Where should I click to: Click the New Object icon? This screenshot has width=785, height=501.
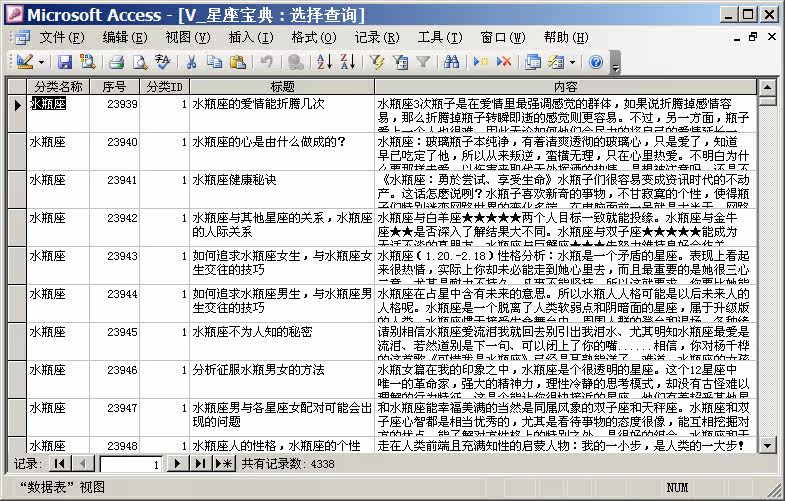pos(556,62)
